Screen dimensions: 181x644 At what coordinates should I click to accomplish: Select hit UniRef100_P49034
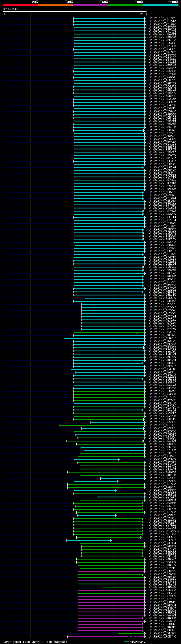[162, 121]
